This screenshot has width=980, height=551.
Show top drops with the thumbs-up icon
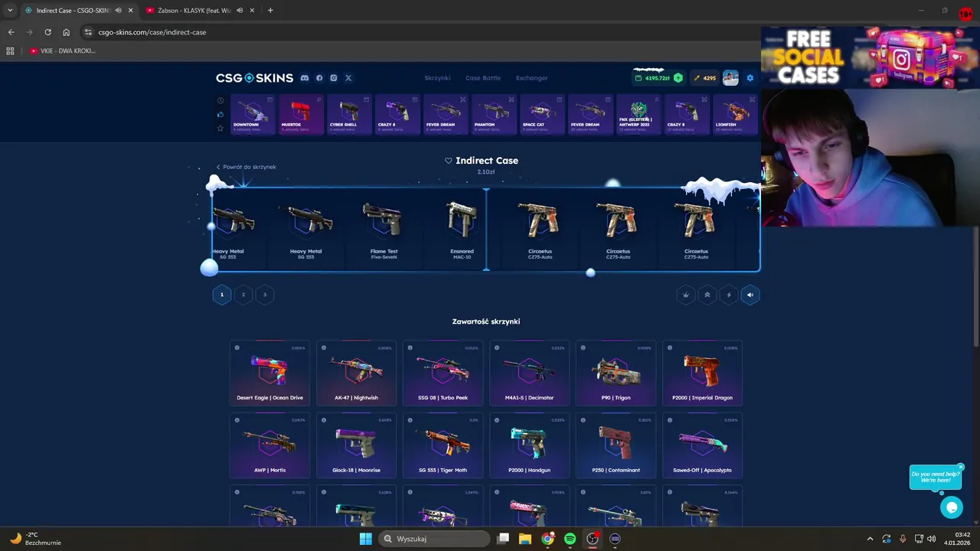(220, 114)
